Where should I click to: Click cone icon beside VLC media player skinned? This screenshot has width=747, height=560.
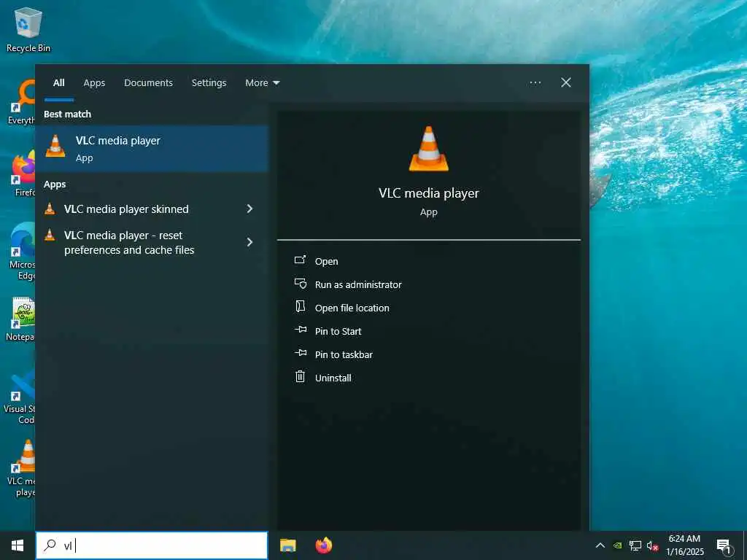[x=50, y=209]
